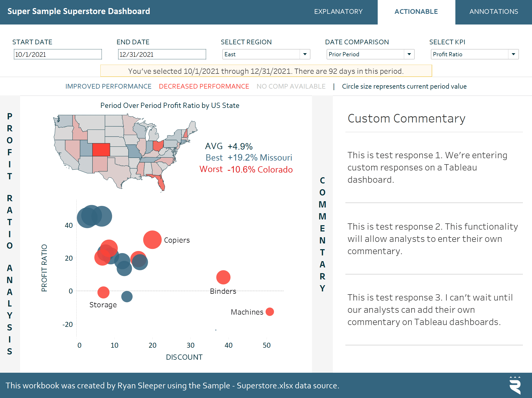The image size is (532, 398).
Task: Click the map title 'Period Over Period Profit Ratio'
Action: coord(170,106)
